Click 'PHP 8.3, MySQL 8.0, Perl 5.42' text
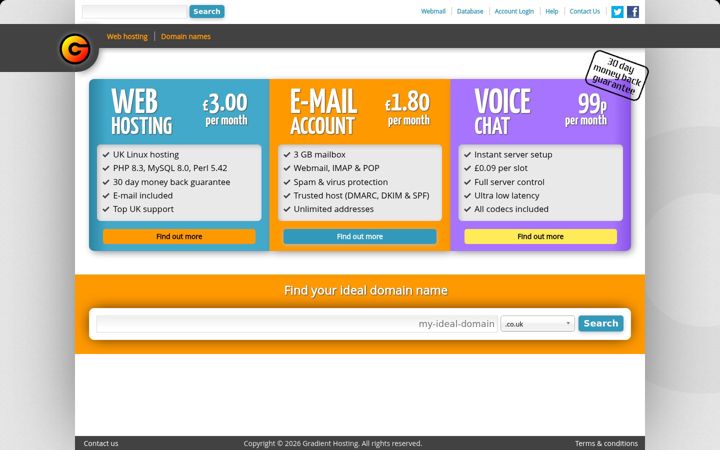 click(x=170, y=168)
